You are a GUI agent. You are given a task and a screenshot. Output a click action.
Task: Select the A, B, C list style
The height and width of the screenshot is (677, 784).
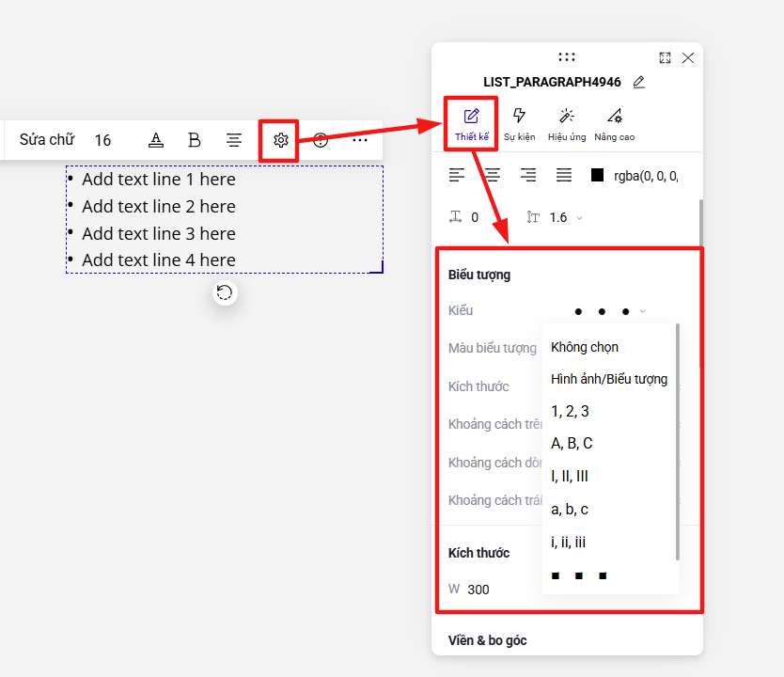click(572, 443)
